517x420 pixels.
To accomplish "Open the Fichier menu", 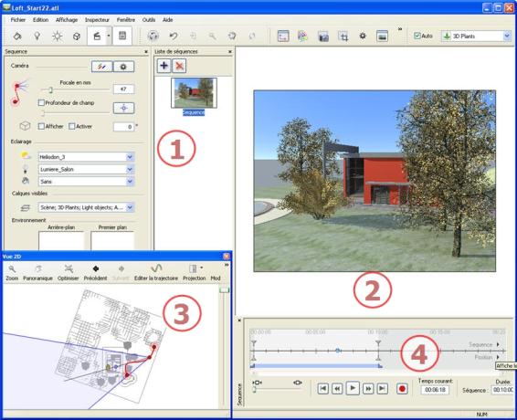I will tap(18, 20).
